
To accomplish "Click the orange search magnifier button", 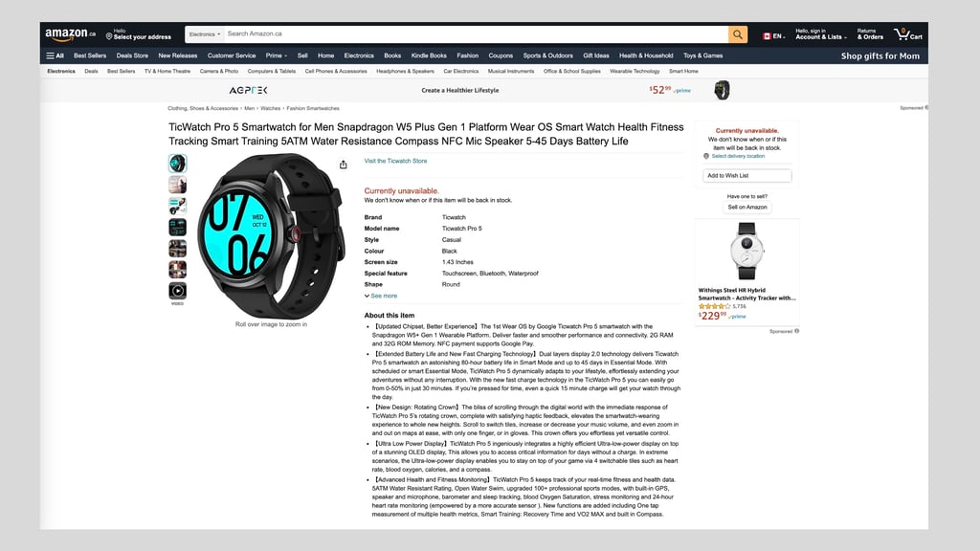I will [x=738, y=35].
